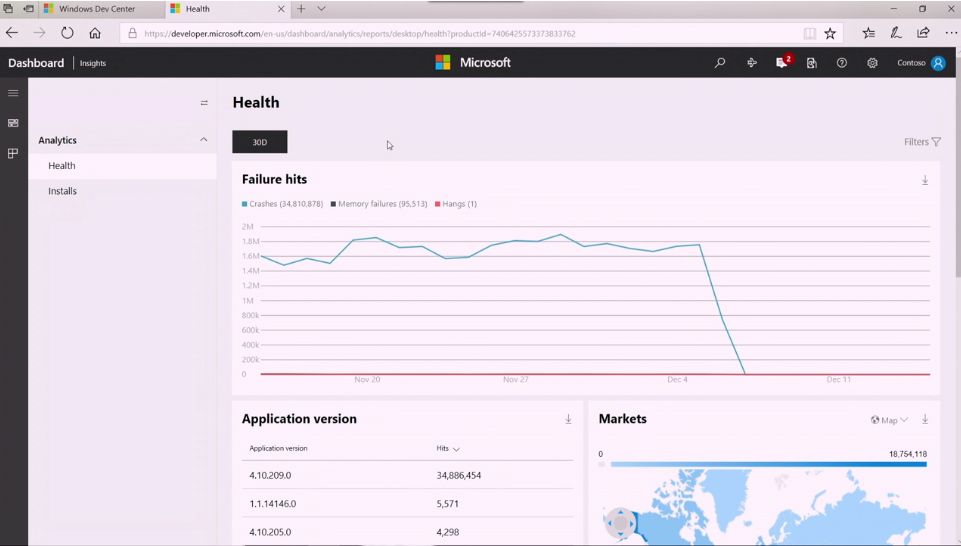The width and height of the screenshot is (961, 546).
Task: Click the navigation pane swap arrows icon
Action: 204,103
